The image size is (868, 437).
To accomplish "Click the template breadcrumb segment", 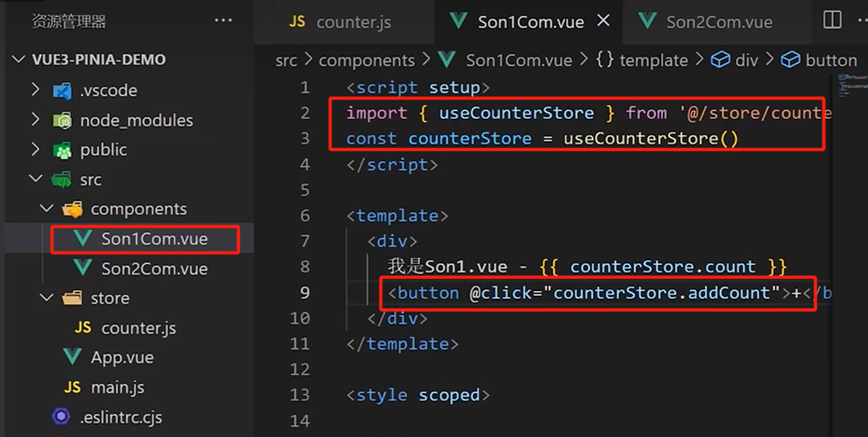I will pos(653,60).
